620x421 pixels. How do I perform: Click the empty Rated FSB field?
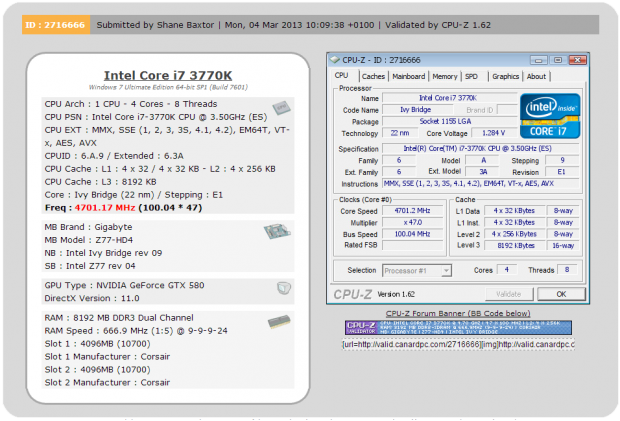pos(412,245)
